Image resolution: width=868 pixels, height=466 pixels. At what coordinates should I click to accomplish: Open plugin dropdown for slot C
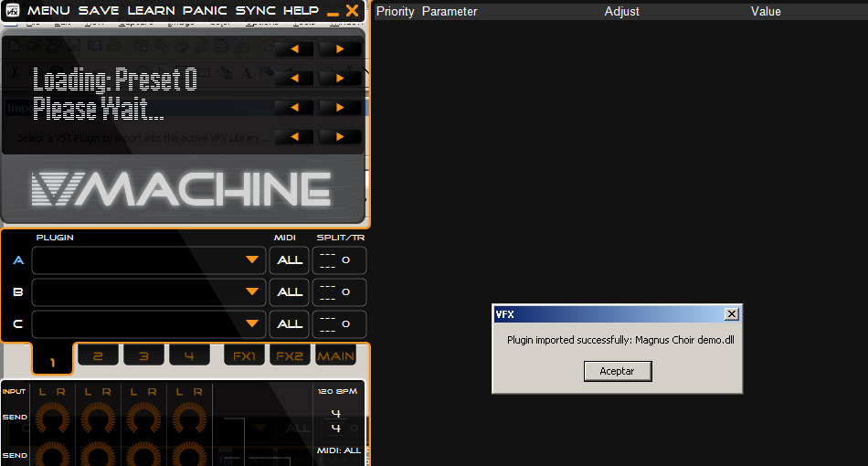[252, 323]
